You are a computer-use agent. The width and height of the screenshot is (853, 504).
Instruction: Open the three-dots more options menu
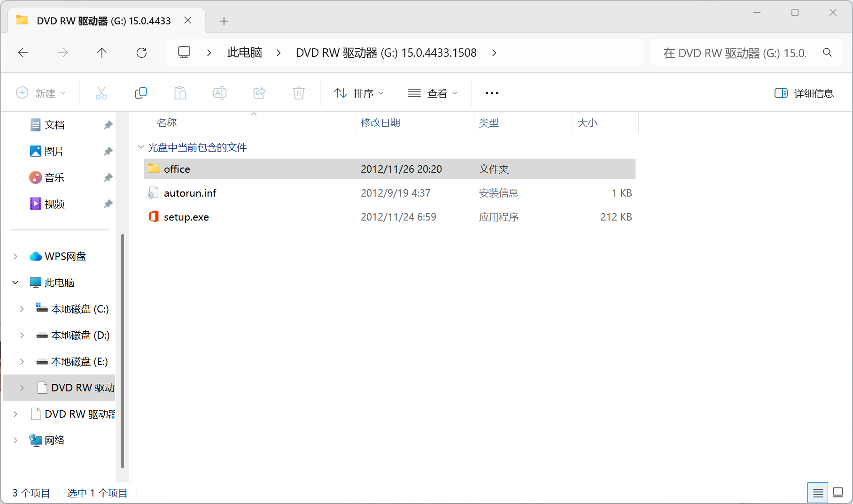coord(492,93)
